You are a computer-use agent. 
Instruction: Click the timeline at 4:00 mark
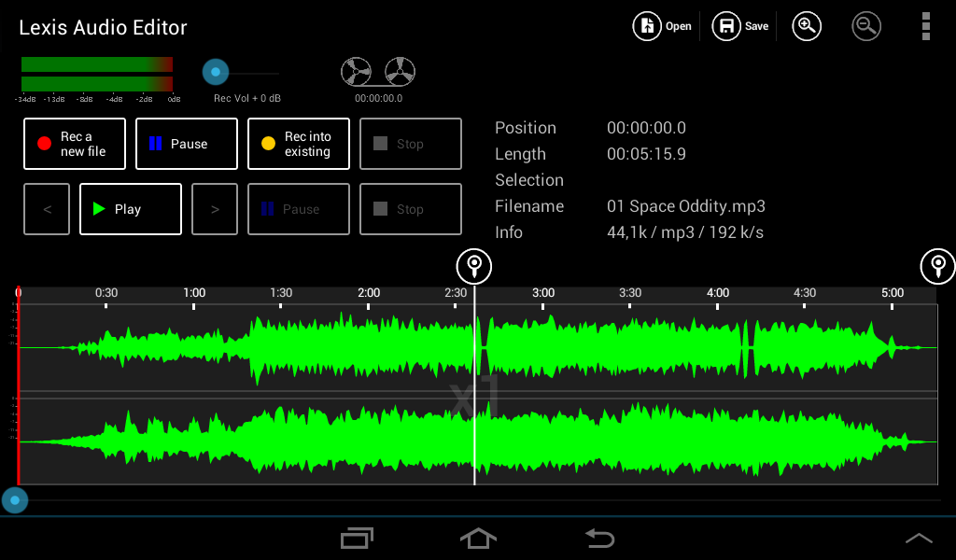click(718, 293)
